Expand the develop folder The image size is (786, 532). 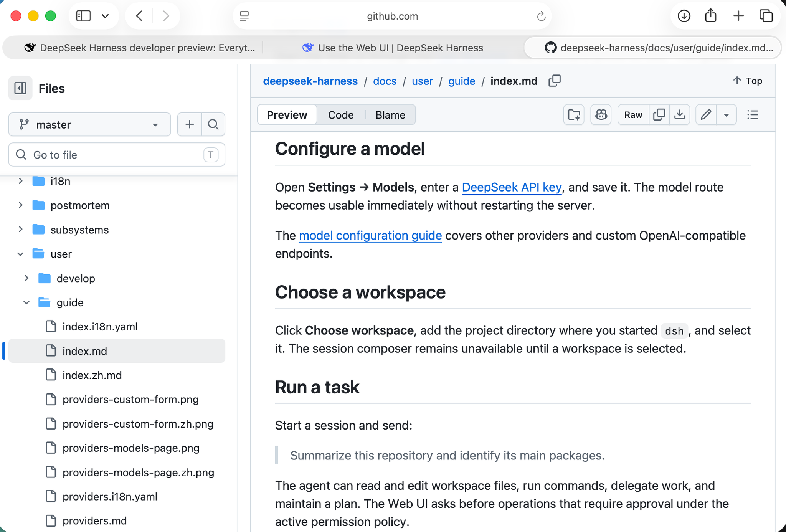point(26,278)
